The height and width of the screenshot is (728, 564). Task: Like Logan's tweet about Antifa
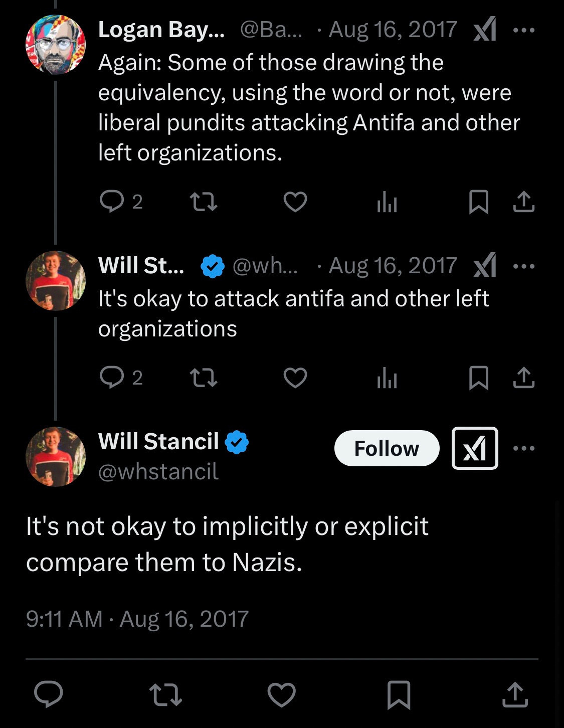click(x=295, y=202)
